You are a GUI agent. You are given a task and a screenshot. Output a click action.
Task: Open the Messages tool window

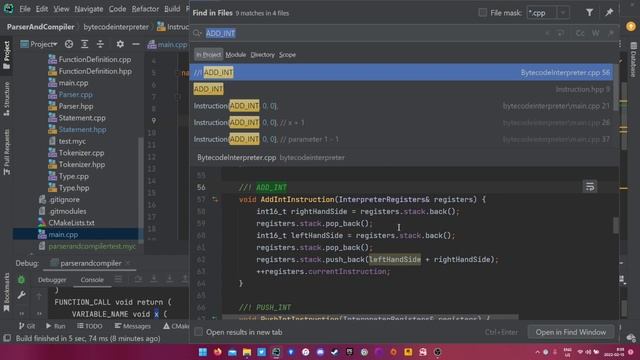click(x=133, y=326)
